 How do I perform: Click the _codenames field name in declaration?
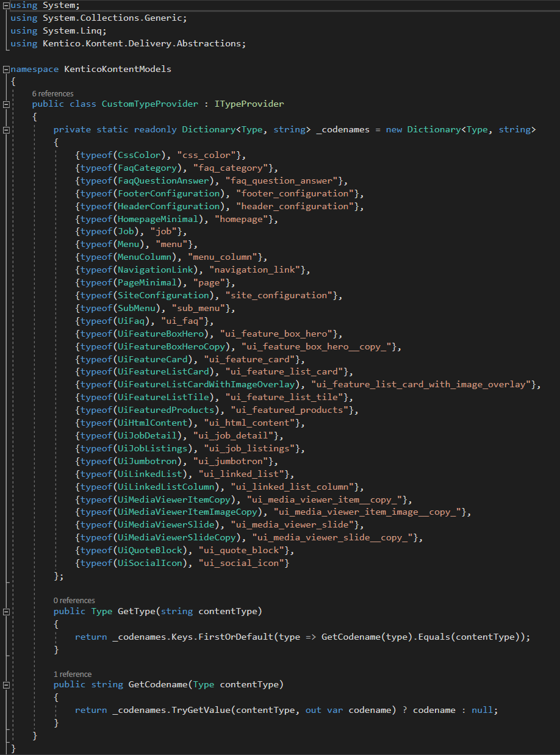343,130
